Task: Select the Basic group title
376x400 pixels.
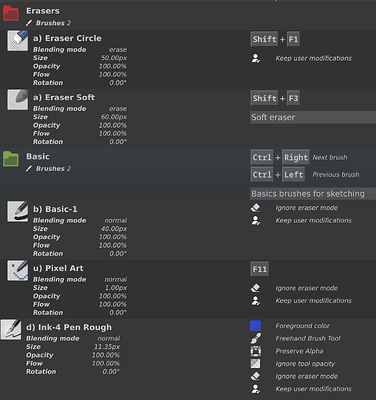Action: (x=38, y=156)
